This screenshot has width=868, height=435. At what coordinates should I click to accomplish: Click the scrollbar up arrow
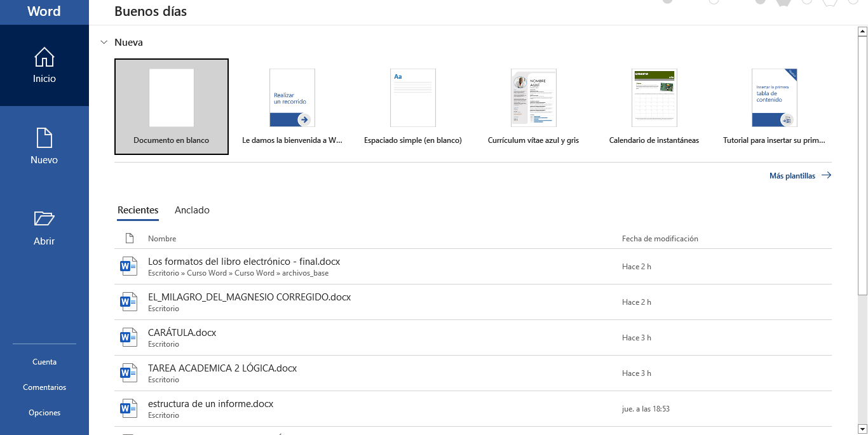[x=862, y=30]
